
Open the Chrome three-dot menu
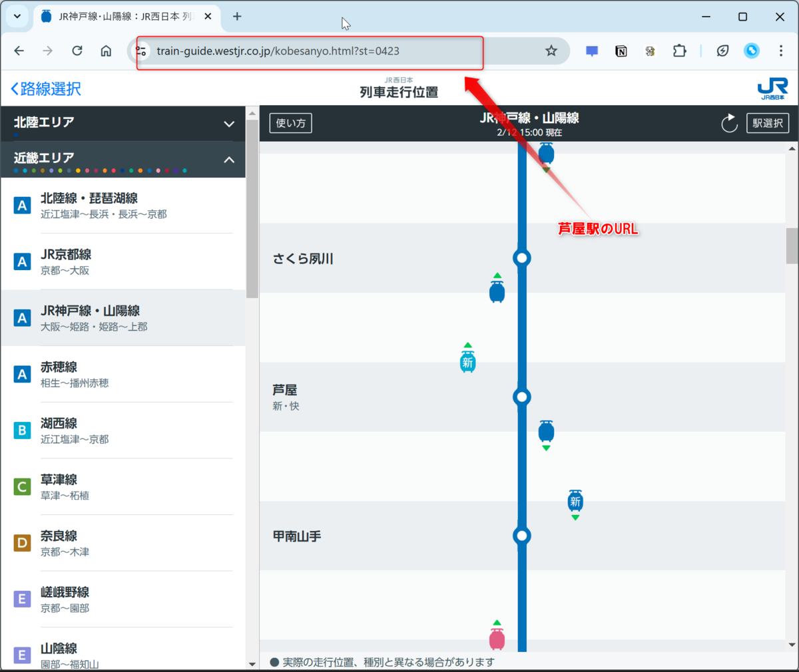pyautogui.click(x=781, y=51)
